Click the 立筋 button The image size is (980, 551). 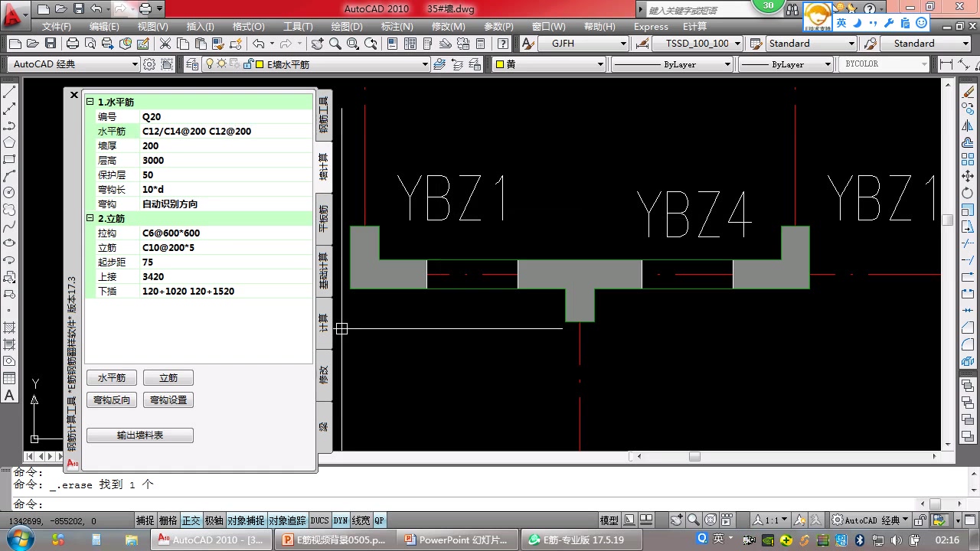168,378
